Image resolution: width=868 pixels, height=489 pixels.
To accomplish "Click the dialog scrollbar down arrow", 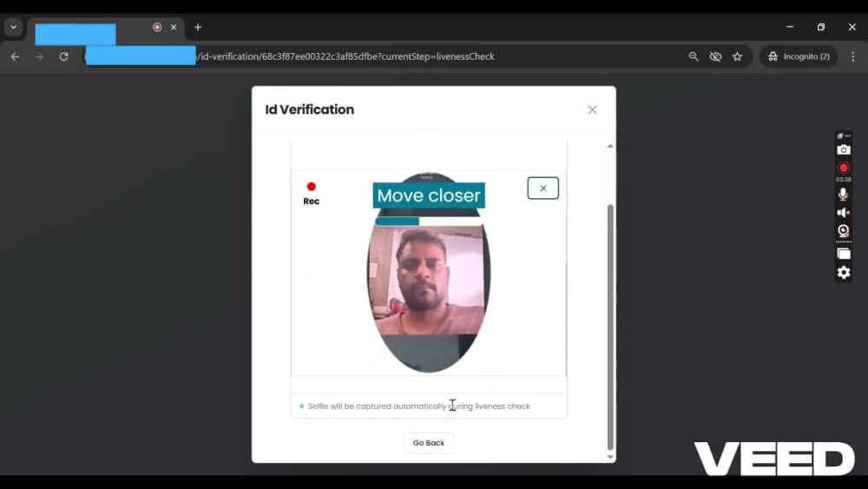I will click(610, 457).
